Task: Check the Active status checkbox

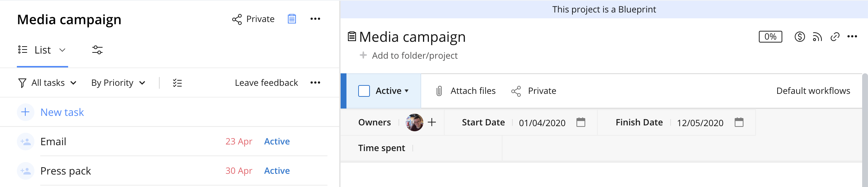Action: point(364,91)
